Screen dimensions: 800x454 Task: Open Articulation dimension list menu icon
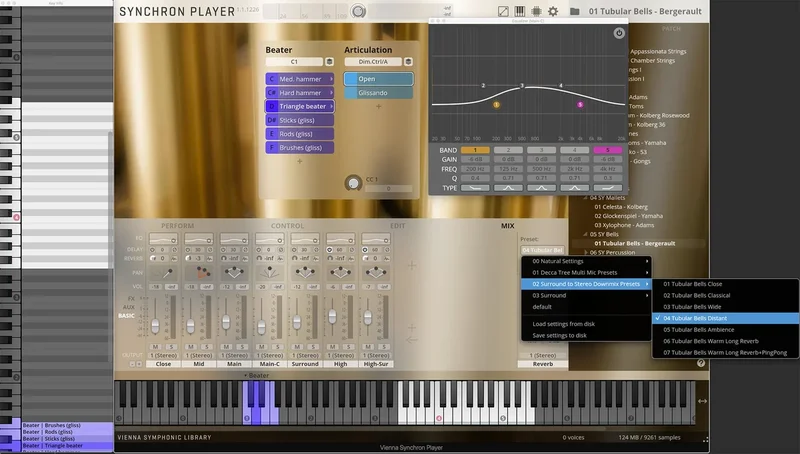pyautogui.click(x=408, y=62)
